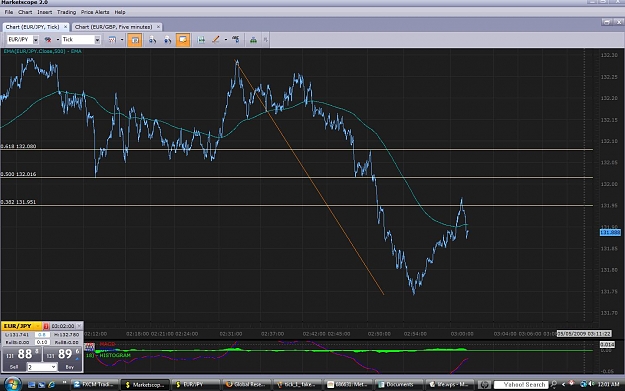Select the 0.618 132.080 Fibonacci level label
625x391 pixels.
(x=18, y=146)
